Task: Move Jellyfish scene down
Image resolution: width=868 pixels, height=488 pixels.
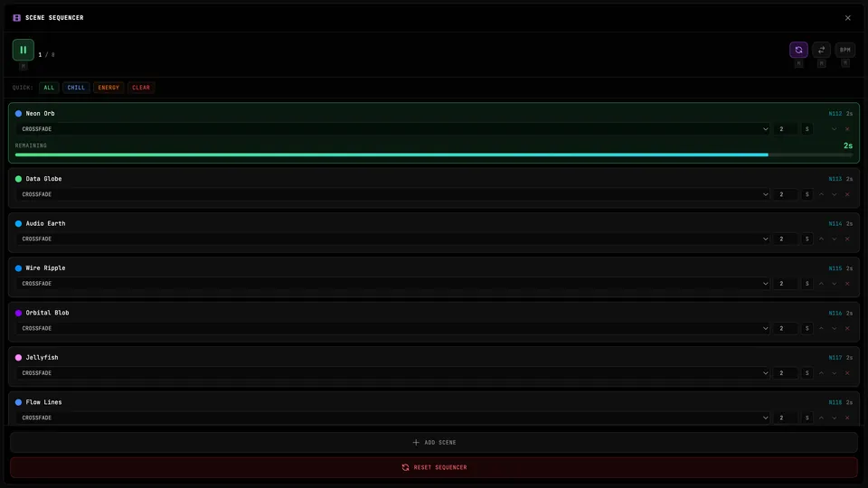Action: 835,373
